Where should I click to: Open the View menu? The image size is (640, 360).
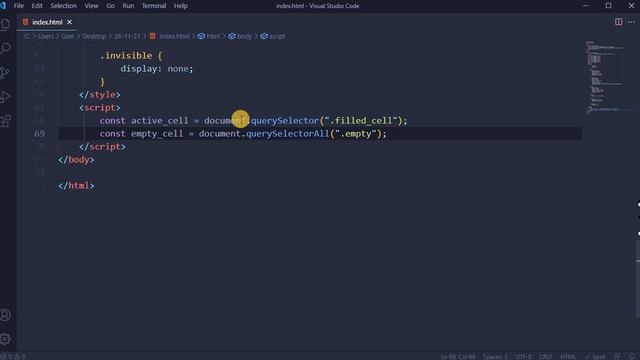[x=91, y=6]
